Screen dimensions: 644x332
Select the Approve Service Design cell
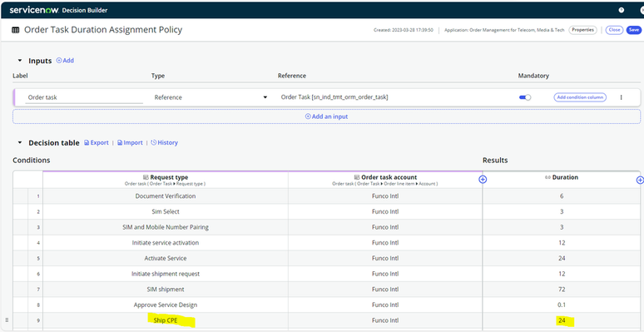pos(165,305)
